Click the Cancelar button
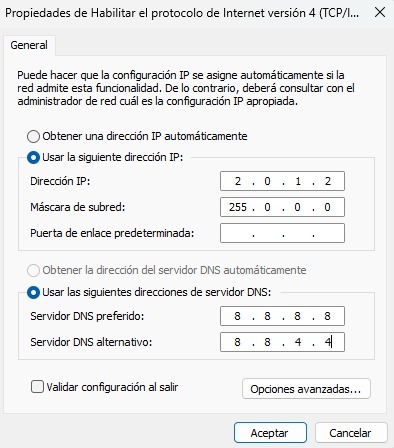The image size is (394, 448). (351, 433)
